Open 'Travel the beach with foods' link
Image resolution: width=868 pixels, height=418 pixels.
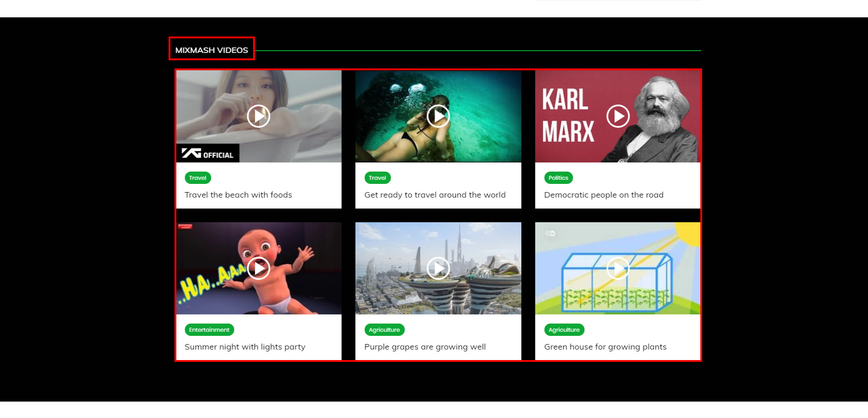[238, 195]
